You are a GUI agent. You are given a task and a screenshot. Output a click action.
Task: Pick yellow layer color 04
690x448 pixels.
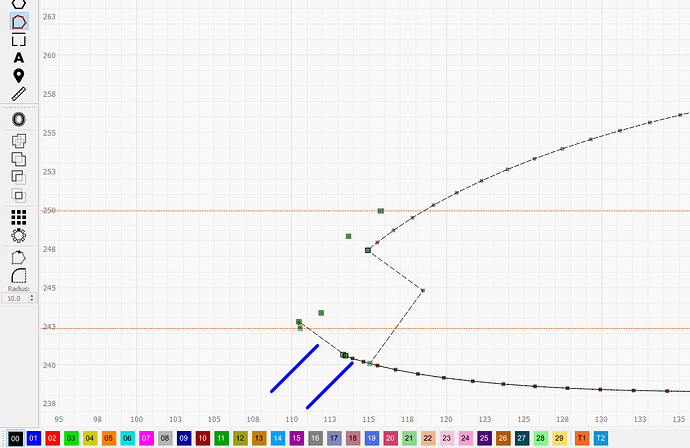[90, 438]
